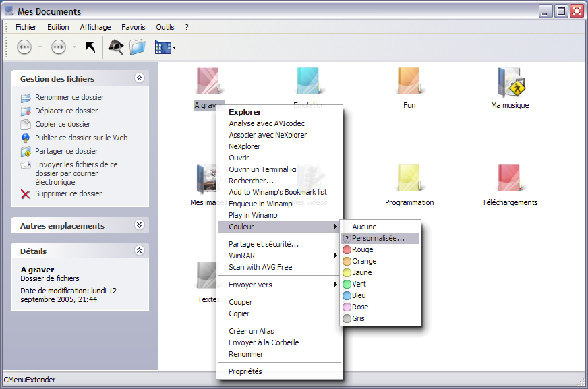Open the views dropdown arrow in toolbar
This screenshot has width=588, height=389.
(175, 48)
